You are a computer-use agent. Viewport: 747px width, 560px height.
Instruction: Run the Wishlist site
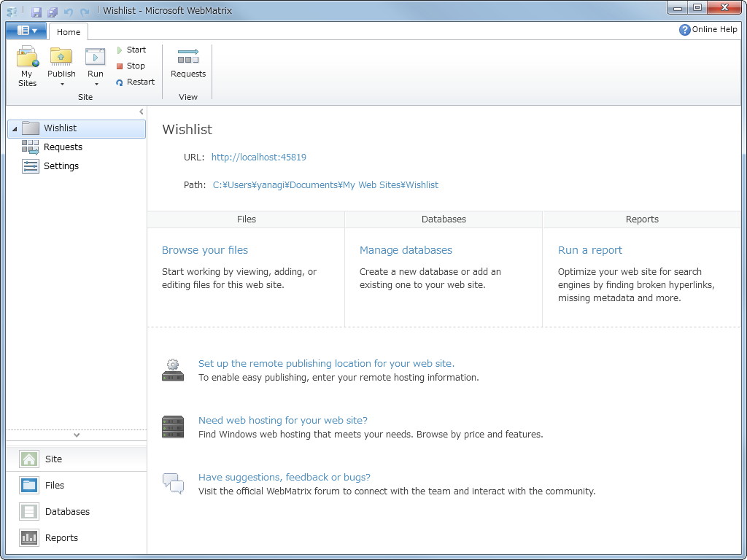tap(95, 58)
